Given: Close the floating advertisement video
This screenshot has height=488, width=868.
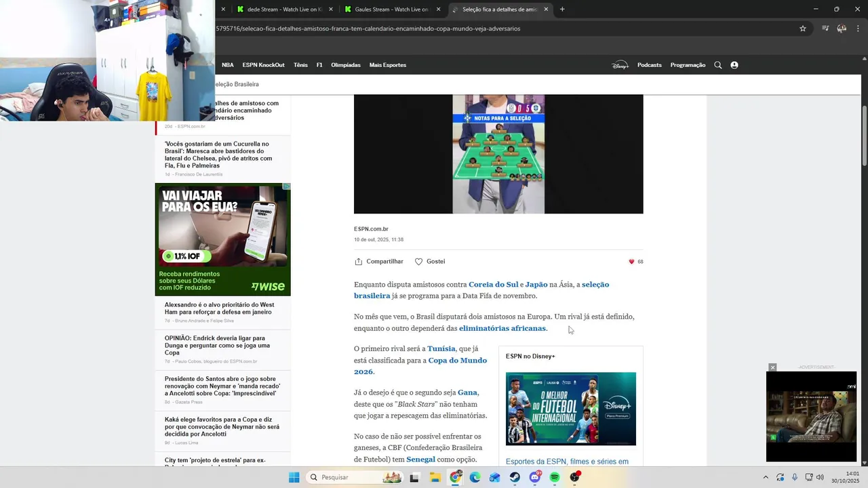Looking at the screenshot, I should (772, 367).
